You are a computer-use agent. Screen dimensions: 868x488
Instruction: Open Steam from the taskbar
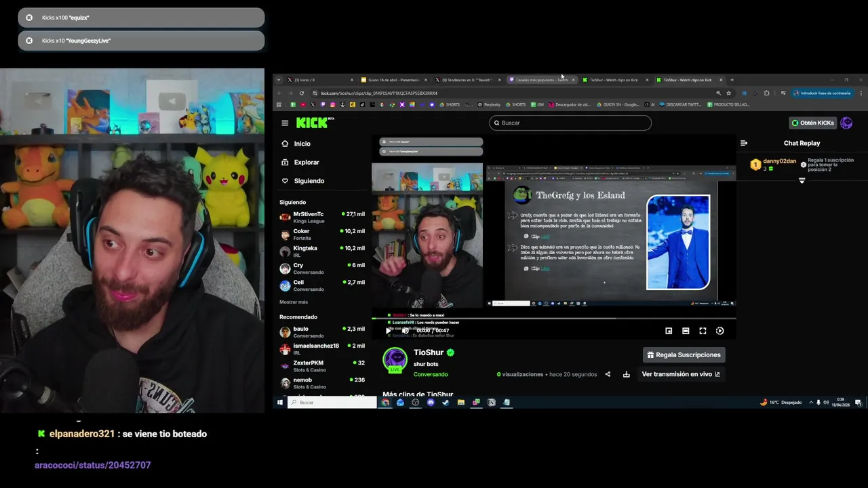click(446, 403)
